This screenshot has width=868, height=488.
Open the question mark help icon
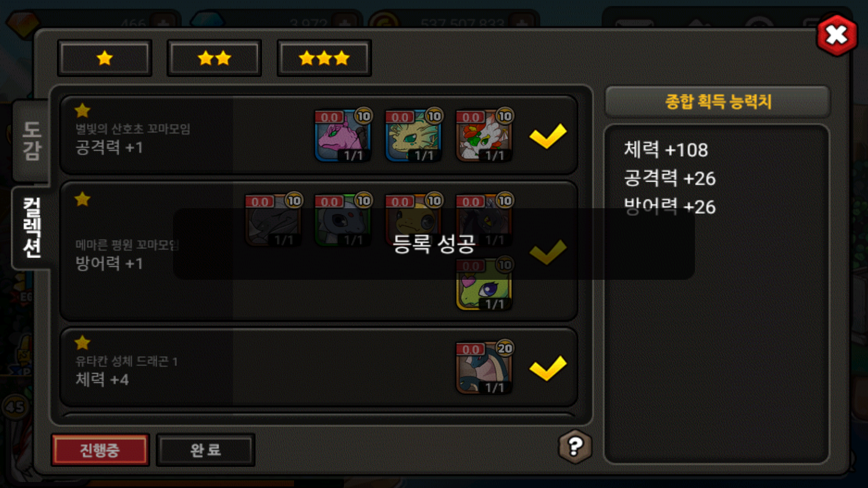(575, 447)
